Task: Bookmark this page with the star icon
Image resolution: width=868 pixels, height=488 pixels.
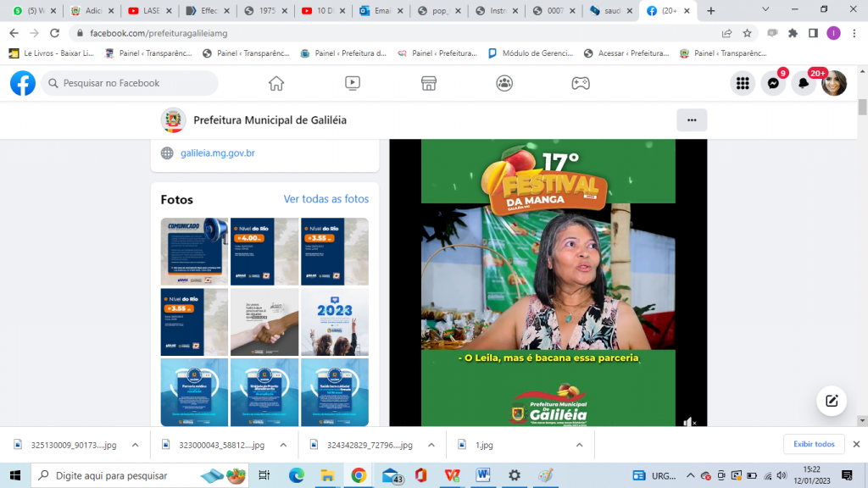Action: pyautogui.click(x=748, y=33)
